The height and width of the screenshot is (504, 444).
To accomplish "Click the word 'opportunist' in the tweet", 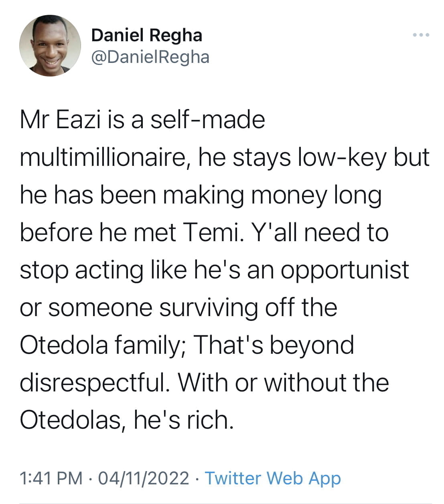I will click(345, 270).
